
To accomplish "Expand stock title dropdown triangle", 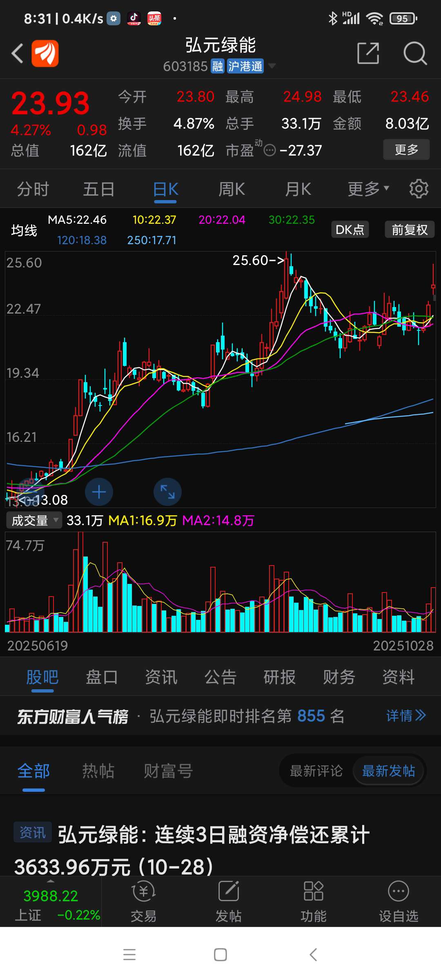I will click(272, 66).
